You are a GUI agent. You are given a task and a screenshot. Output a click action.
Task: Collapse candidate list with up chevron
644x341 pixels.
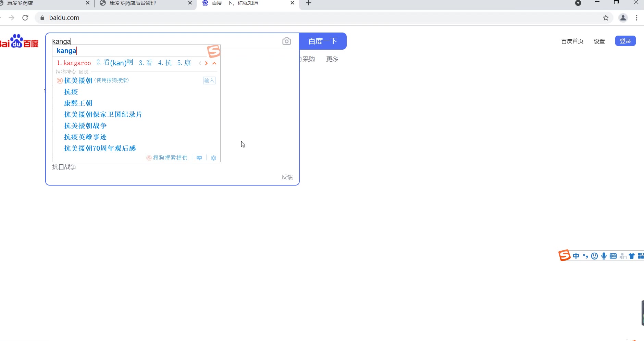coord(214,63)
